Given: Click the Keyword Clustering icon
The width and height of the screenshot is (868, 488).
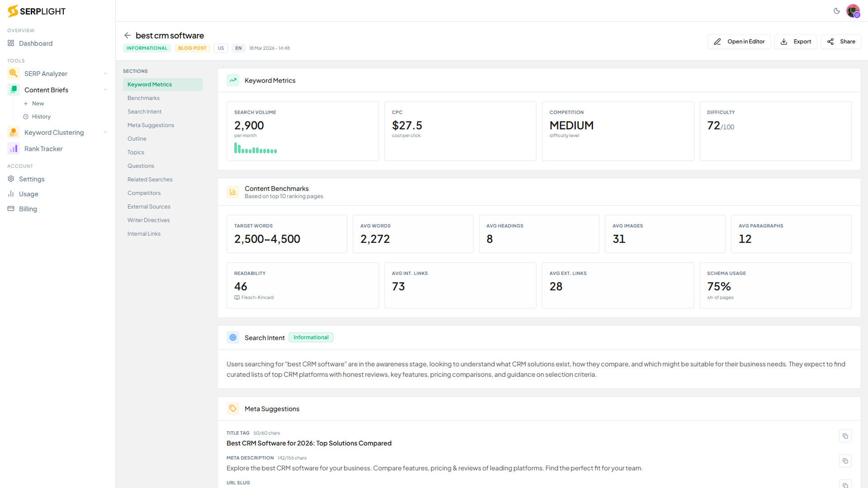Looking at the screenshot, I should [13, 132].
